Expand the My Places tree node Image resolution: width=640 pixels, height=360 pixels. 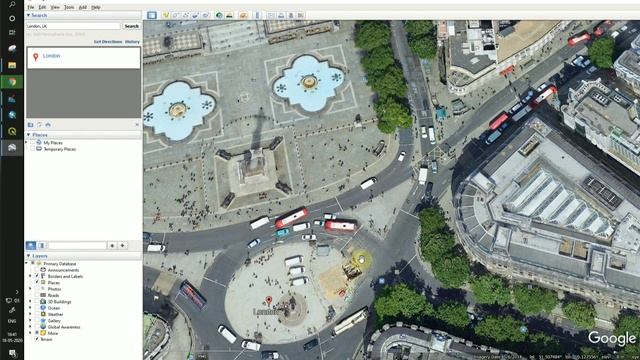point(27,143)
